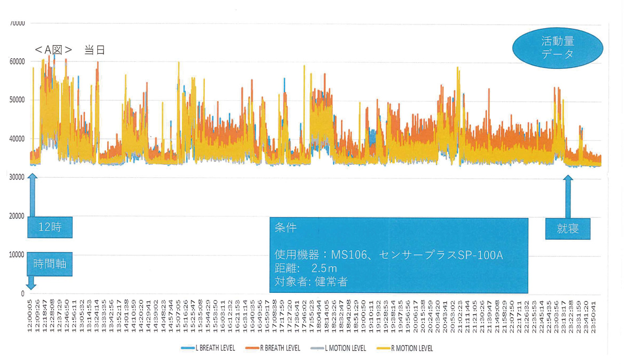Click the 対象者: 健常者 text line

pyautogui.click(x=311, y=282)
